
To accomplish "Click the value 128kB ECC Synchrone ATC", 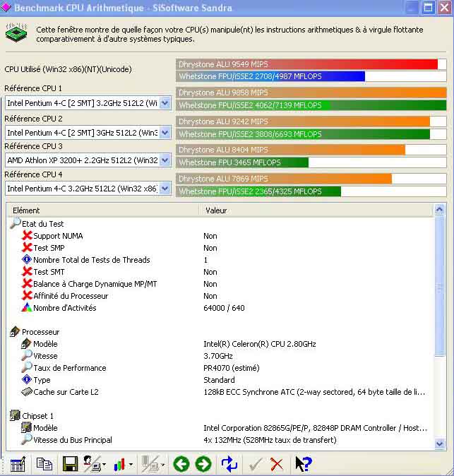I will point(314,392).
